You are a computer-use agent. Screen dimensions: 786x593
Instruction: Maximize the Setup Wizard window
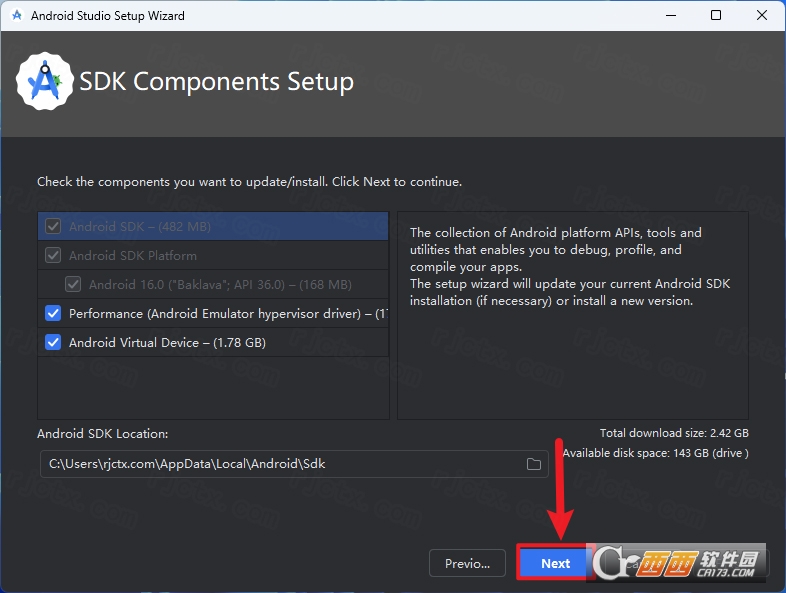716,16
